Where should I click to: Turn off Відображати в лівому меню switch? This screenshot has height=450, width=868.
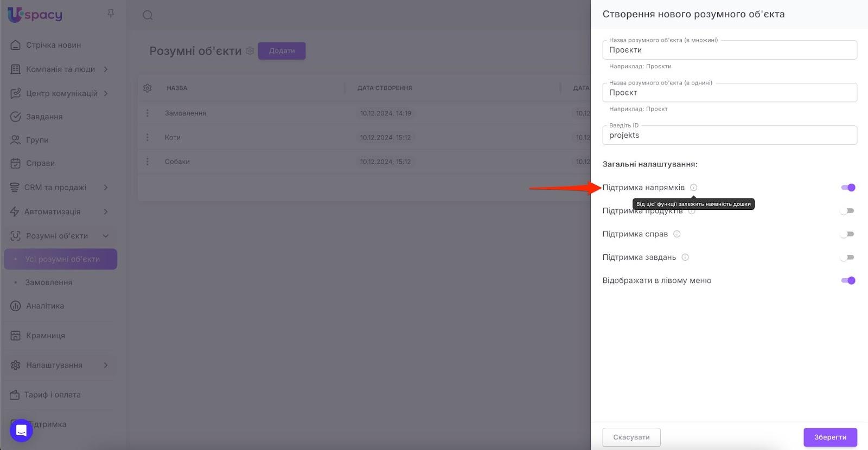[x=848, y=280]
